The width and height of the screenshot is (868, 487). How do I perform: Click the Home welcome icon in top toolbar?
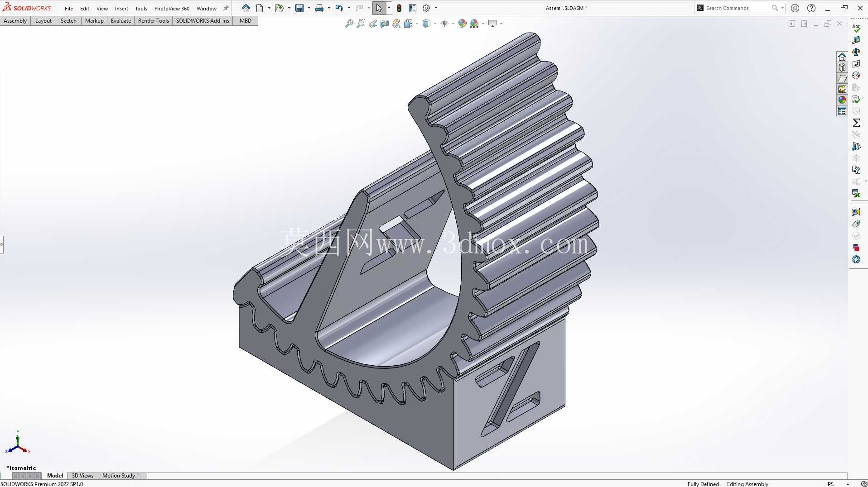246,8
